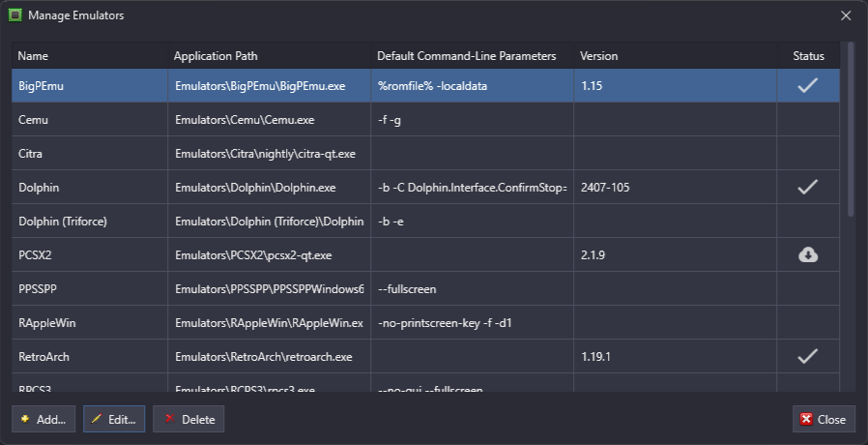Click the version cell 1.15

[675, 86]
